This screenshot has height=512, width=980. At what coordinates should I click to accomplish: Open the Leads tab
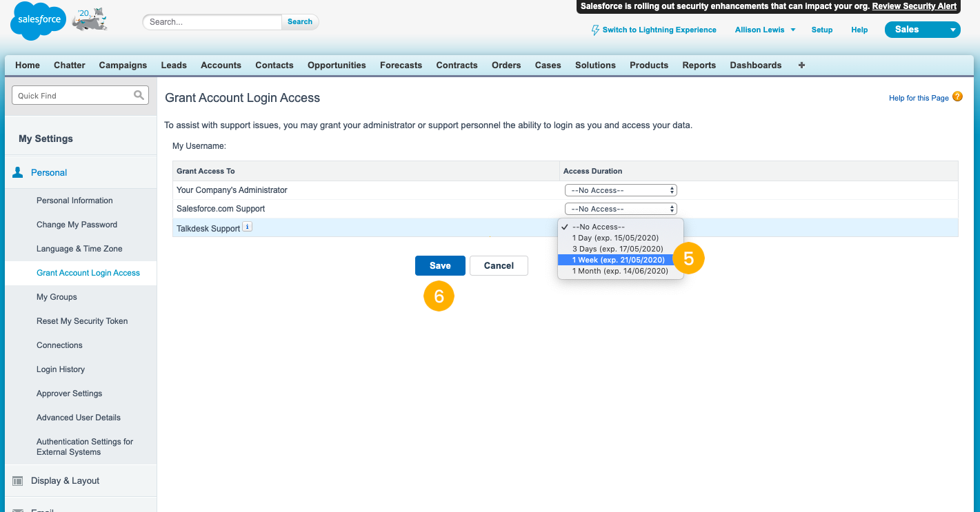[174, 65]
